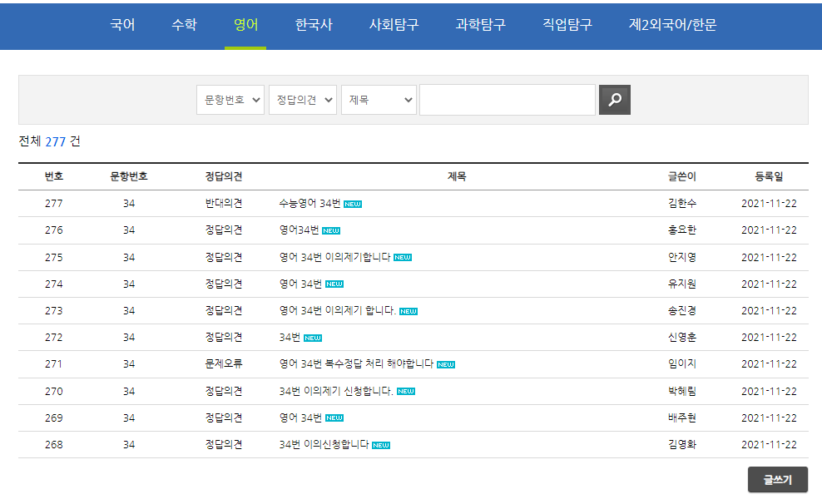Click author name 임이지

coord(682,364)
